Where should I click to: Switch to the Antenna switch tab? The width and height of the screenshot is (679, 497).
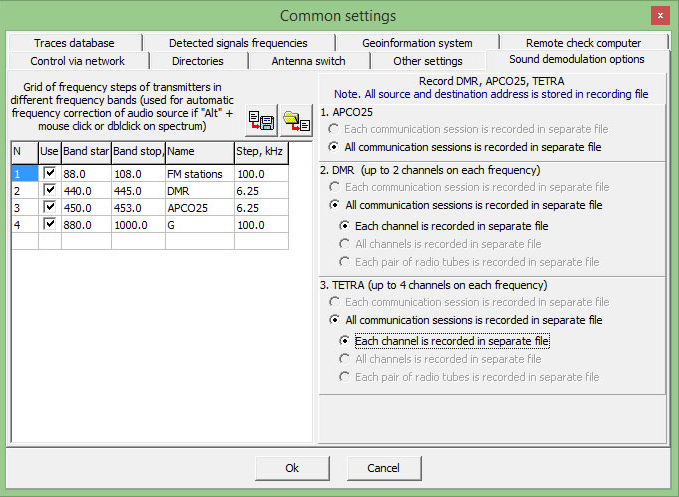308,61
